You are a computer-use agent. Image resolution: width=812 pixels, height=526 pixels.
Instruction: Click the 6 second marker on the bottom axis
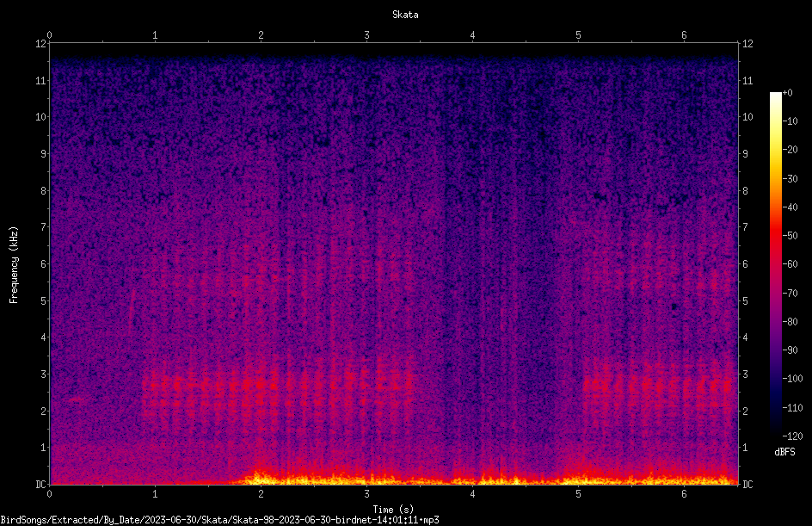[684, 494]
